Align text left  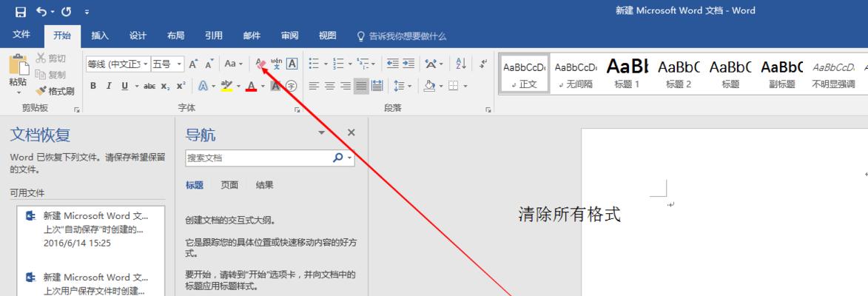pyautogui.click(x=314, y=86)
